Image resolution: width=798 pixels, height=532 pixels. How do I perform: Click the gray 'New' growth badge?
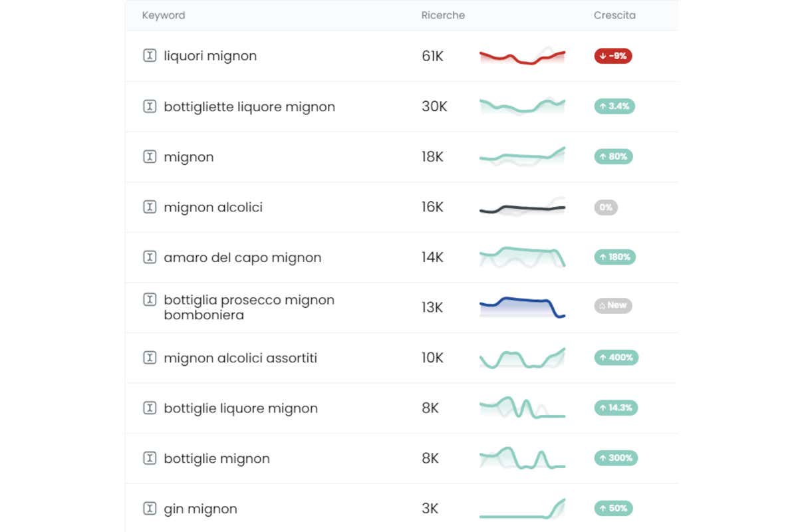click(613, 306)
